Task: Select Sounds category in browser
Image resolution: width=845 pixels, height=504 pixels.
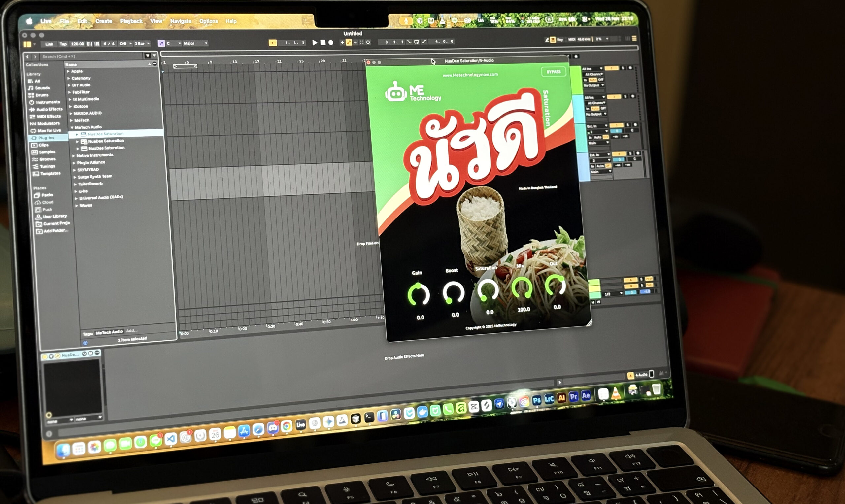Action: 39,88
